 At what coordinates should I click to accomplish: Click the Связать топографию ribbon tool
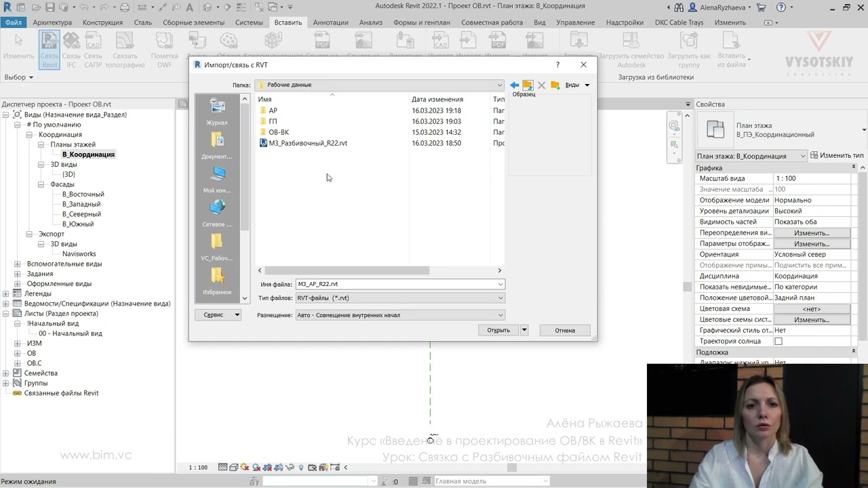coord(125,50)
